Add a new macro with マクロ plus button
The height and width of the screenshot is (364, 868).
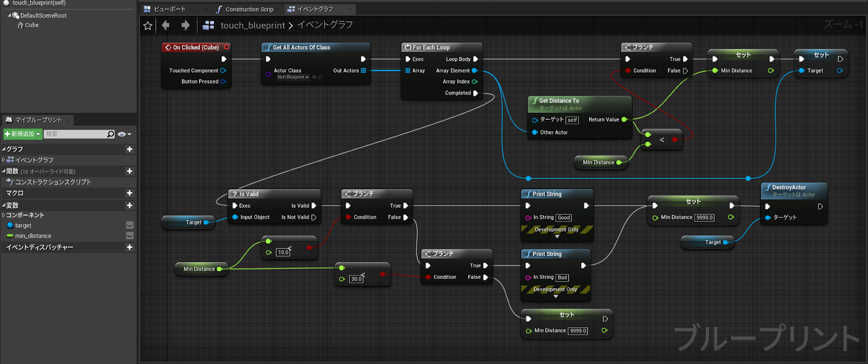click(x=130, y=193)
